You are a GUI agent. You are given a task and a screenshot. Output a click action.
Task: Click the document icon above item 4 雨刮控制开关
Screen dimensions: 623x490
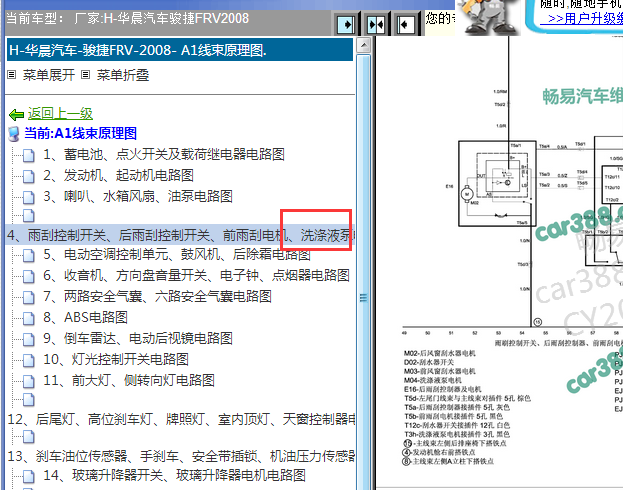29,216
